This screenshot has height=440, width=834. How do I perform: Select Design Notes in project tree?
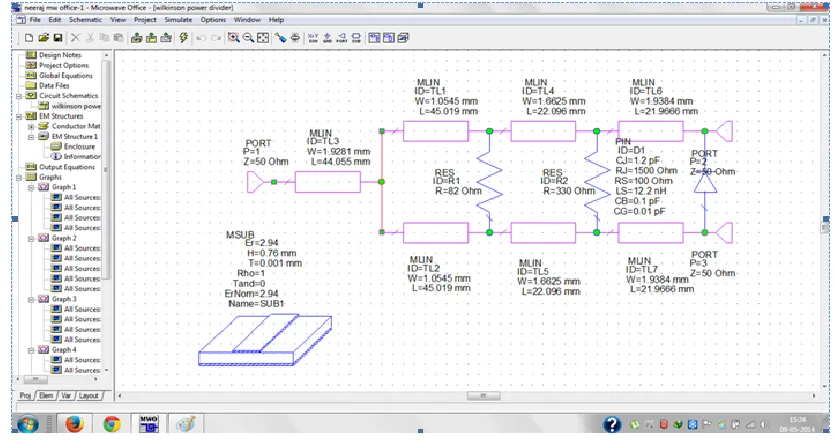pos(60,55)
